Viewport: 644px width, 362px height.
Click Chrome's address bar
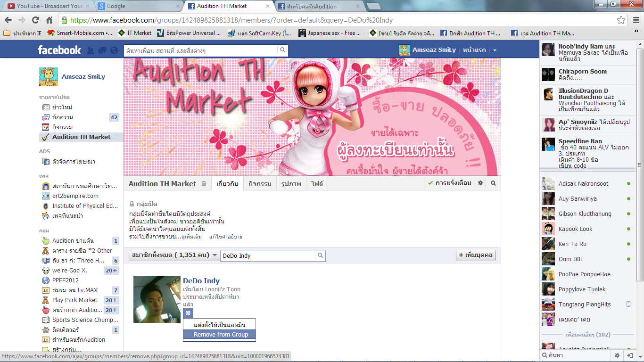pos(343,20)
